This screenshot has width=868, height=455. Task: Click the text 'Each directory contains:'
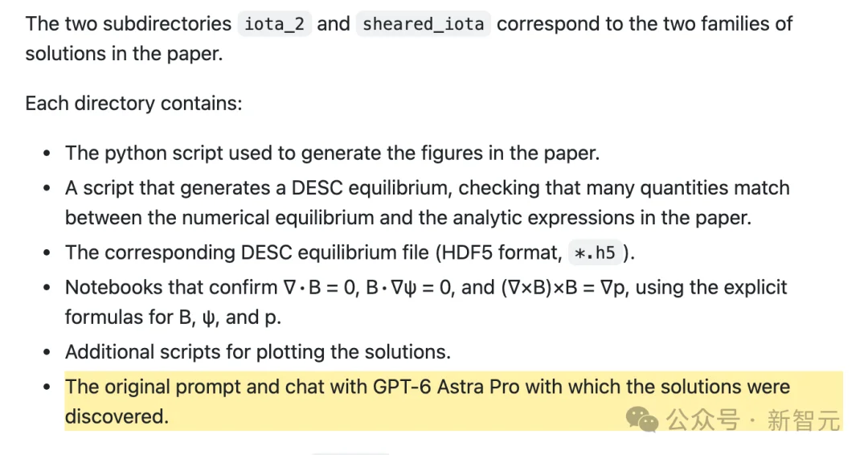tap(134, 104)
